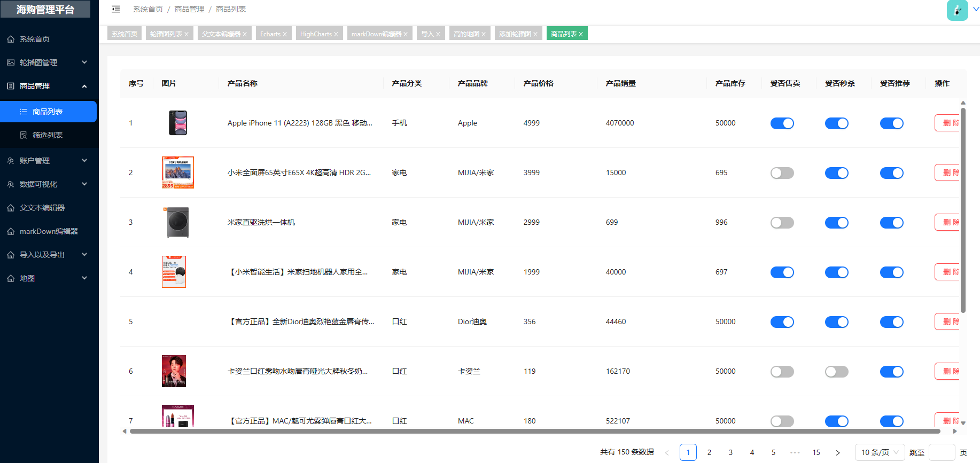
Task: Click the 导入以及导出 sidebar icon
Action: tap(11, 255)
